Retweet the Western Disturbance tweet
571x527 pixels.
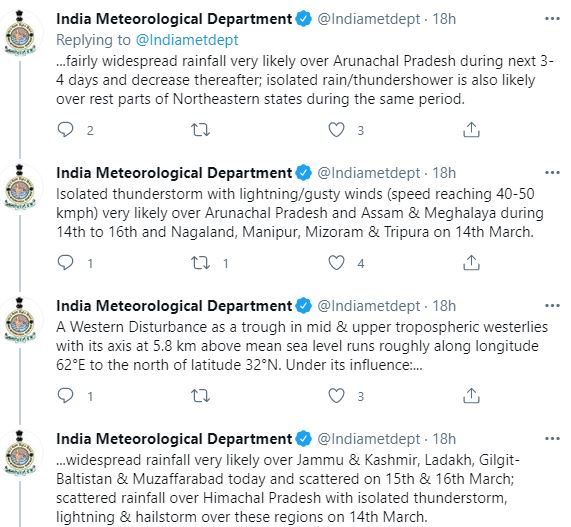coord(201,396)
